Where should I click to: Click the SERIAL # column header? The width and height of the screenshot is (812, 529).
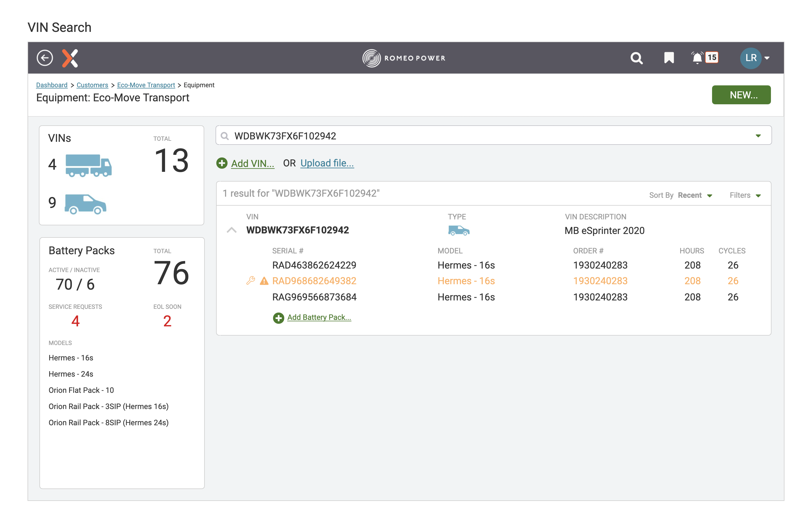288,251
